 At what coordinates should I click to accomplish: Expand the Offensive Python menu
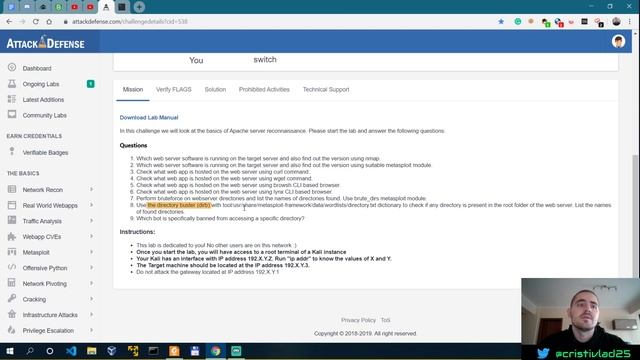pos(91,268)
